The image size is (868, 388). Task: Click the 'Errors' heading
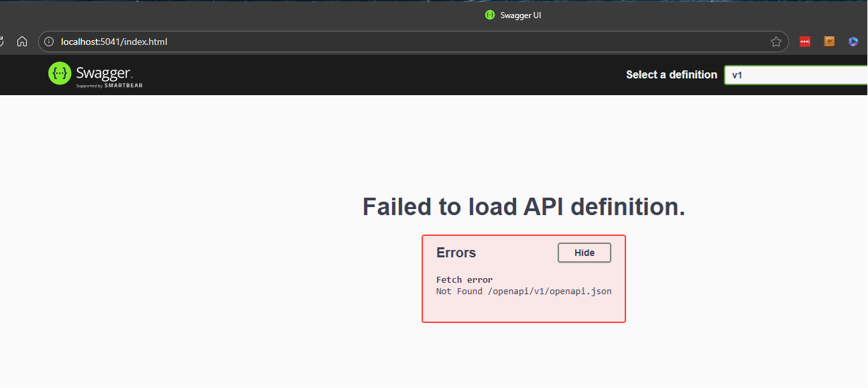(x=456, y=253)
